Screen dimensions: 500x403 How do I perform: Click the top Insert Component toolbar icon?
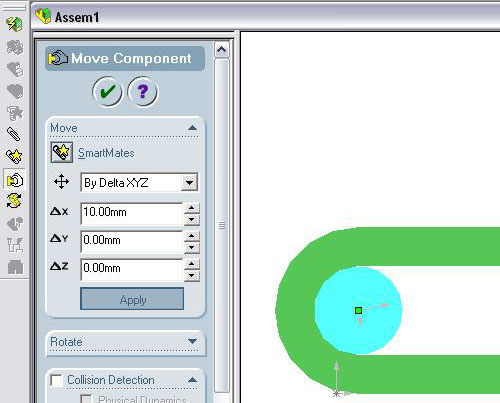pyautogui.click(x=14, y=24)
